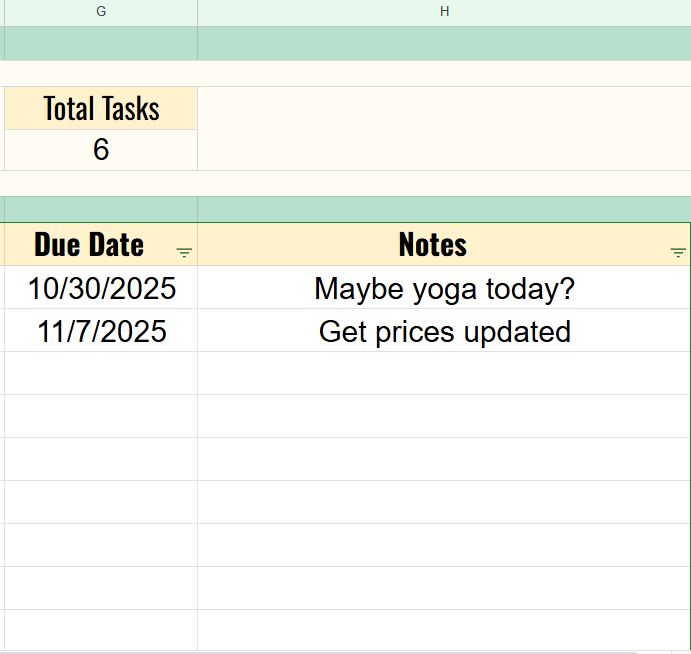Select column G header

click(101, 11)
